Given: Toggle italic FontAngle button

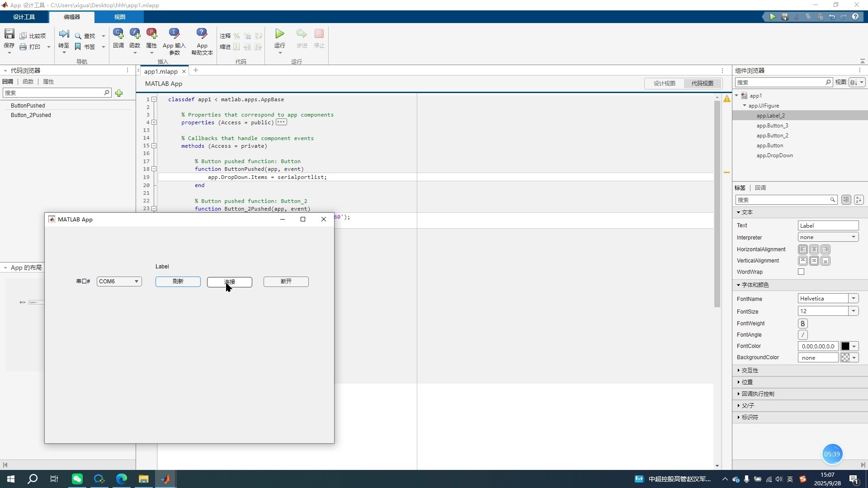Looking at the screenshot, I should (802, 335).
